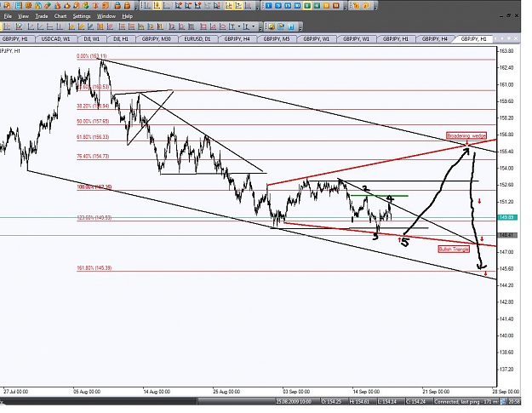Open the Trade menu

42,16
